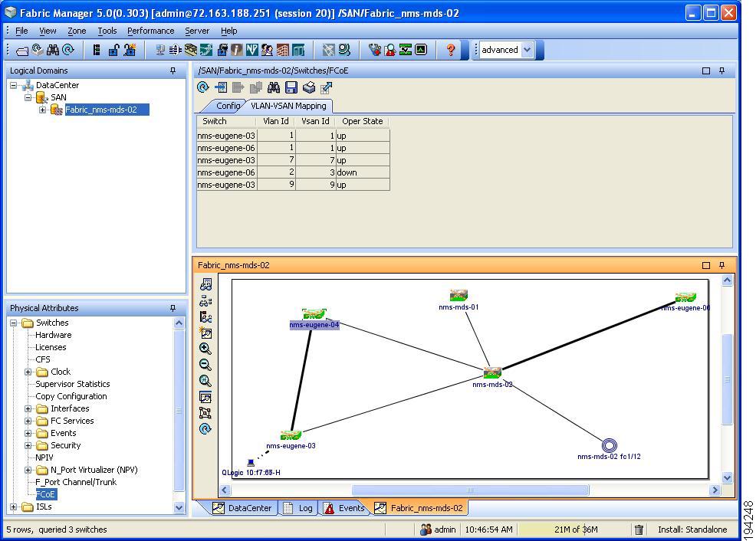
Task: Open the advanced dropdown in the toolbar
Action: click(527, 50)
